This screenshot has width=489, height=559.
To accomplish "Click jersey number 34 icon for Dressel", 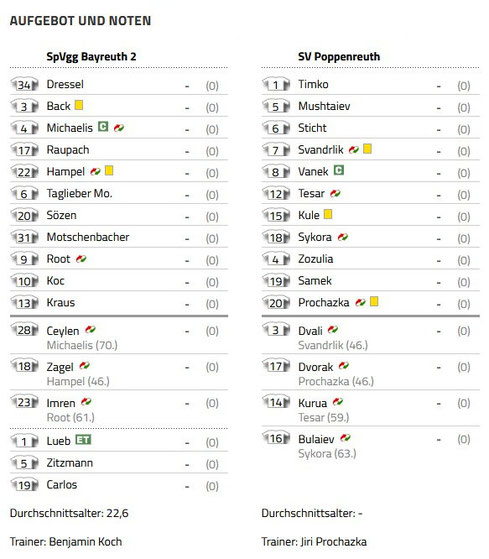I will 24,84.
